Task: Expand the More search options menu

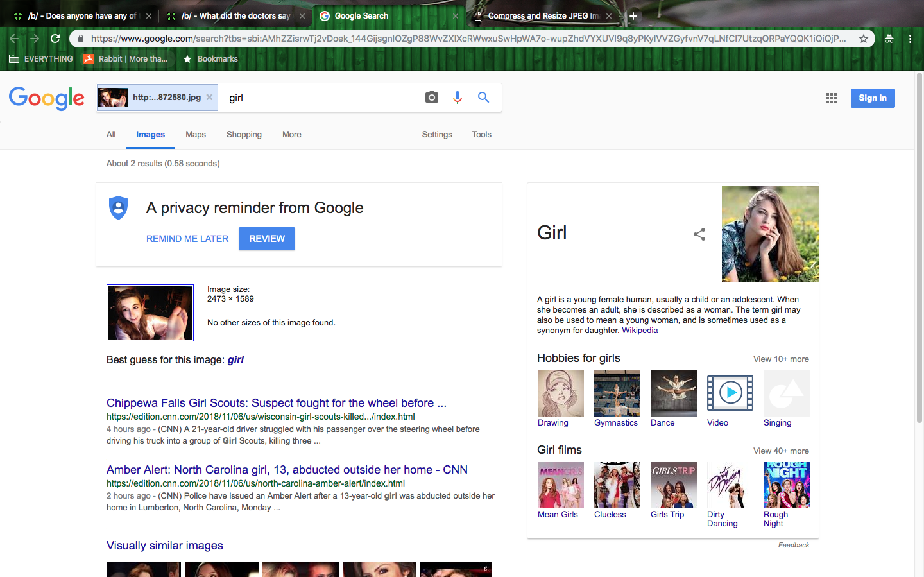Action: click(x=292, y=135)
